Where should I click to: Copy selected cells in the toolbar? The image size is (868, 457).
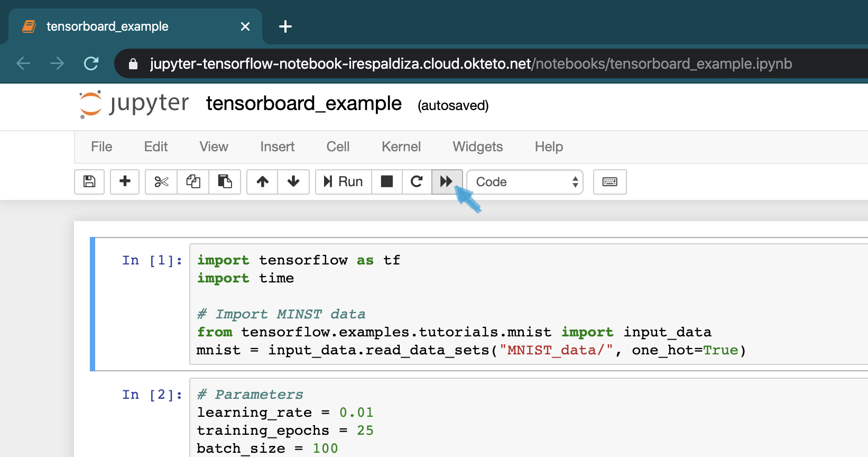tap(193, 182)
